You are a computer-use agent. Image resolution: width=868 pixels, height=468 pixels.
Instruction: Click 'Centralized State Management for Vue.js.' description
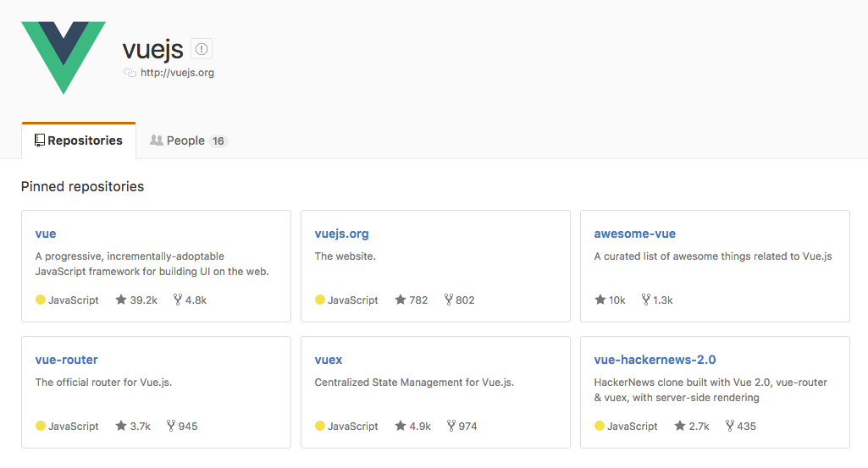pos(414,383)
